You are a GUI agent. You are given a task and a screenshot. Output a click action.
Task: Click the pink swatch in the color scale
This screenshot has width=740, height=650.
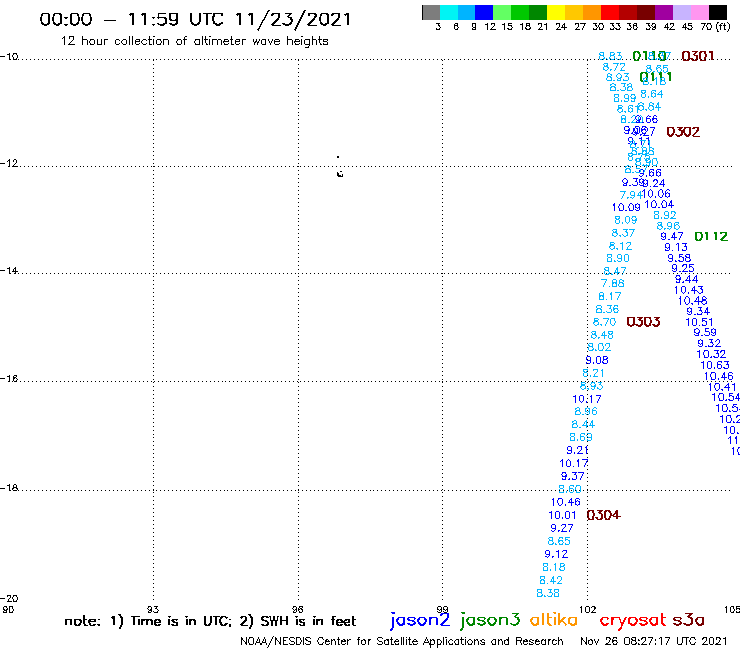tap(699, 12)
